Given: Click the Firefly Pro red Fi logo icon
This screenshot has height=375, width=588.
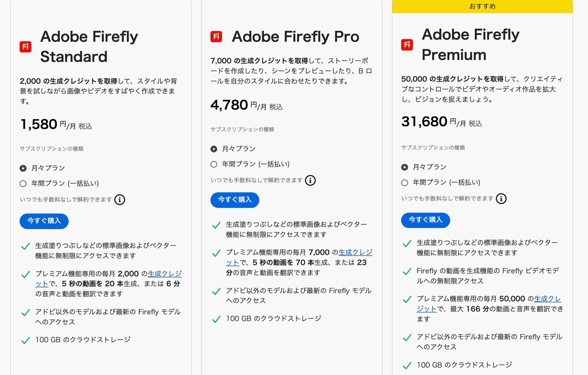Looking at the screenshot, I should [x=216, y=36].
